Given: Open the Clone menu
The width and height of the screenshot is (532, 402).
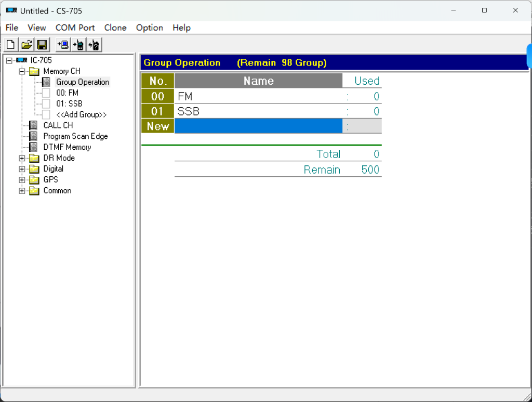Looking at the screenshot, I should [115, 28].
